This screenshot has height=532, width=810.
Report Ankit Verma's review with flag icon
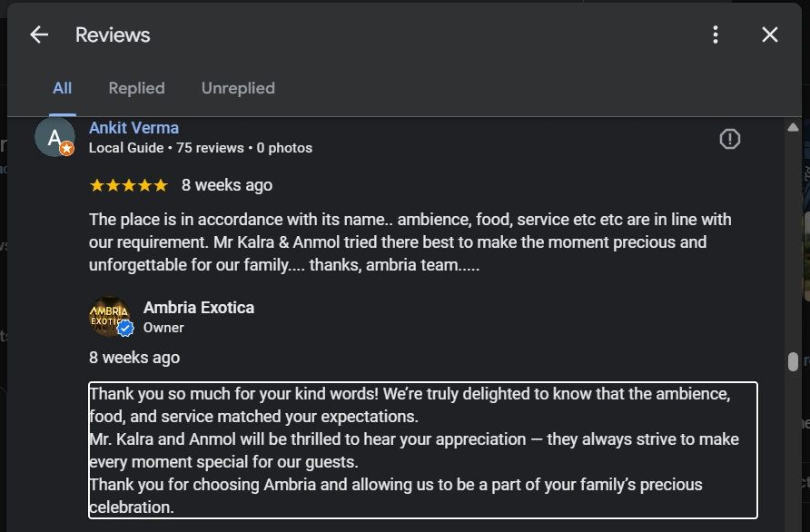tap(730, 139)
